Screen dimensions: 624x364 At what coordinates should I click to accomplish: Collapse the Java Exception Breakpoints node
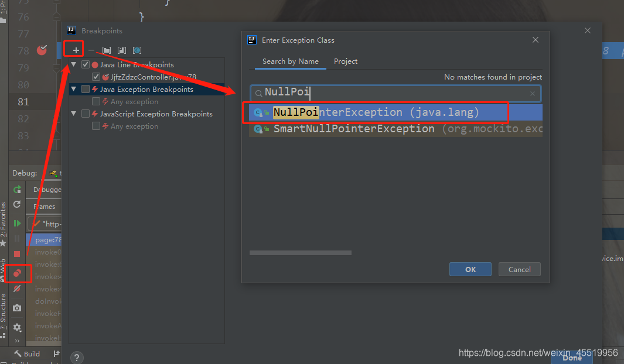[x=74, y=89]
